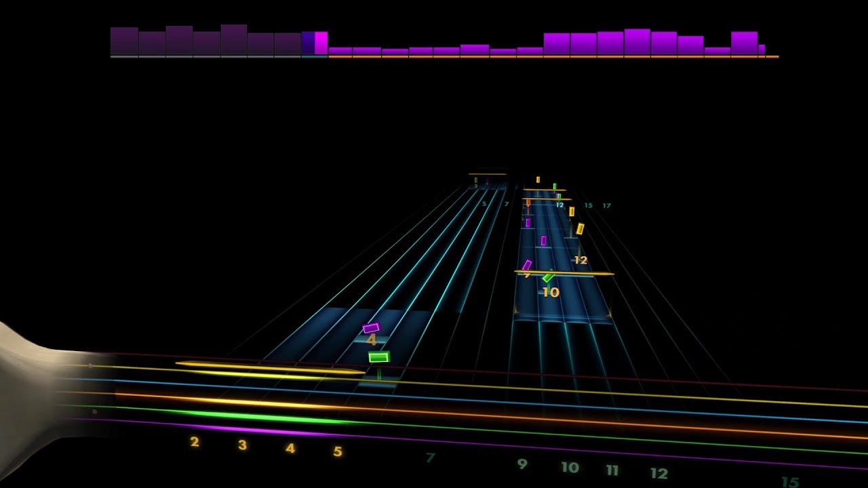Click the orange 10 label on the note highway
Viewport: 868px width, 488px height.
pos(551,293)
